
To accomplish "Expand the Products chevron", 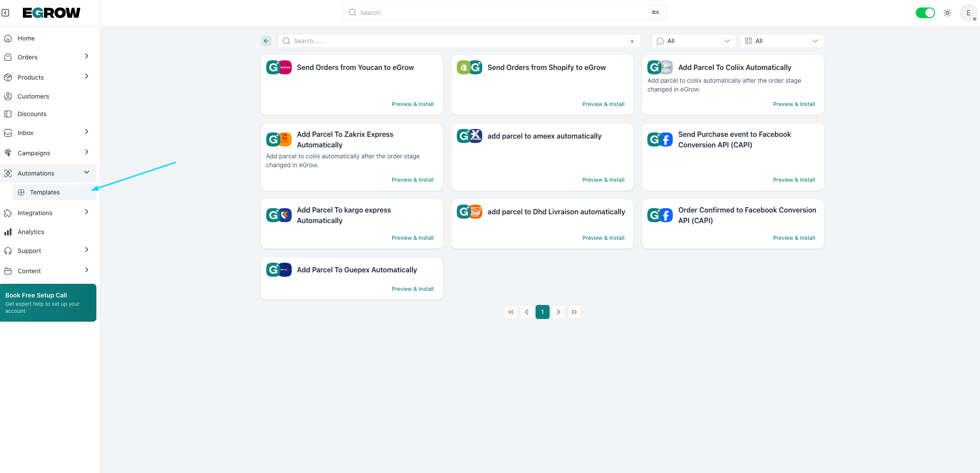I will (87, 77).
